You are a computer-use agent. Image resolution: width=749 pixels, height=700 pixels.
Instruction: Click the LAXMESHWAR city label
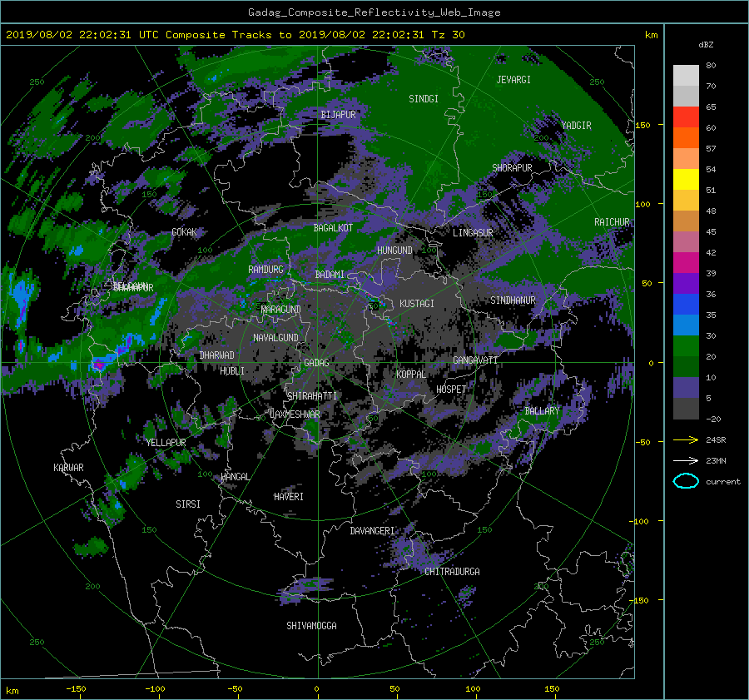pos(295,415)
